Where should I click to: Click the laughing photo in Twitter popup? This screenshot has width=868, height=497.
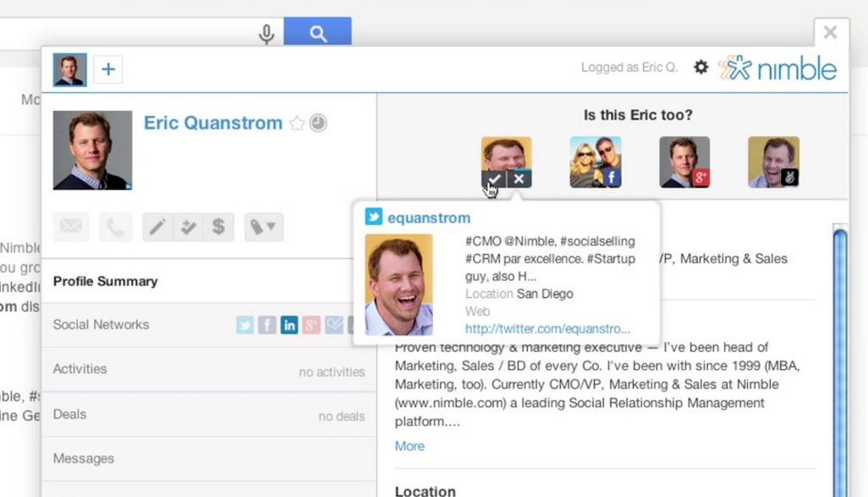pos(398,284)
